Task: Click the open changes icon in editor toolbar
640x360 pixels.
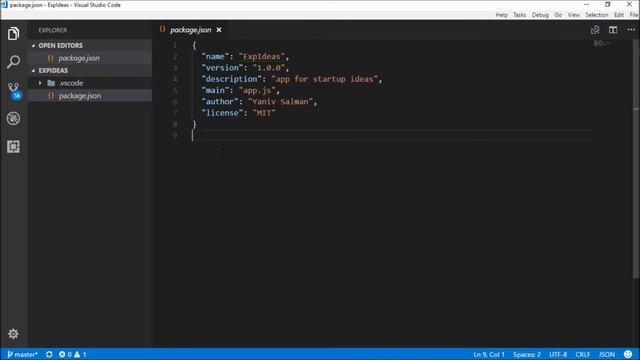Action: [x=595, y=30]
